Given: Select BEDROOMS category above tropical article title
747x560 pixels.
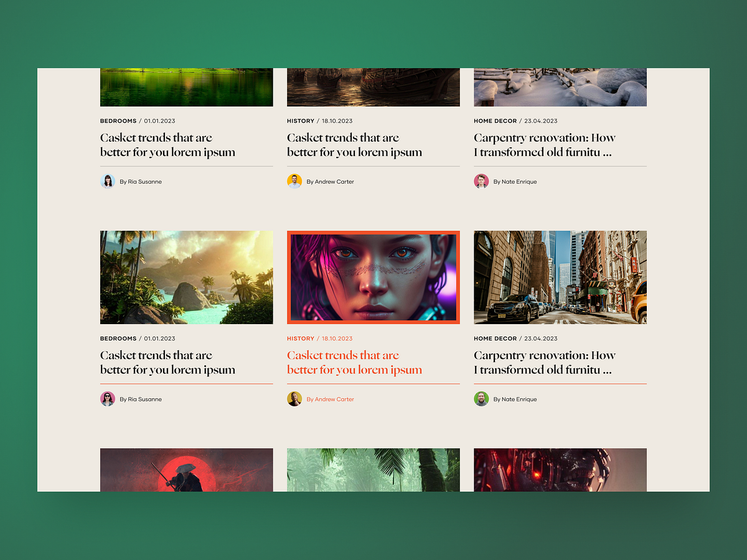Looking at the screenshot, I should [118, 338].
